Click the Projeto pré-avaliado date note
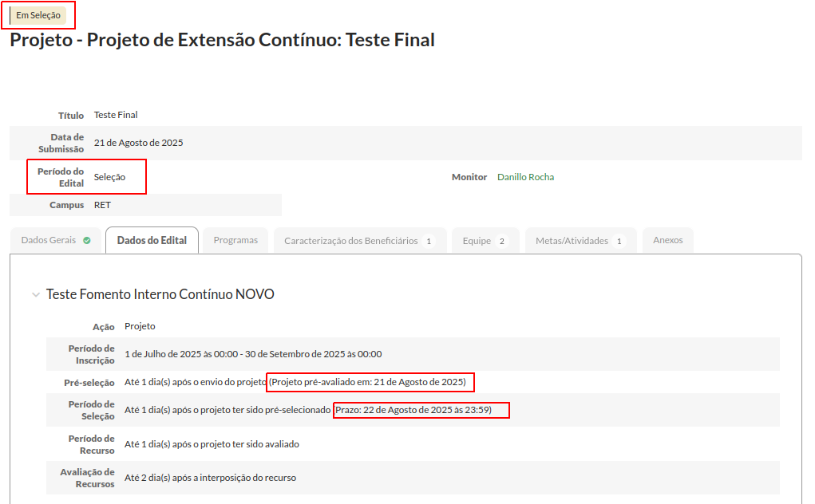The width and height of the screenshot is (815, 504). click(370, 382)
